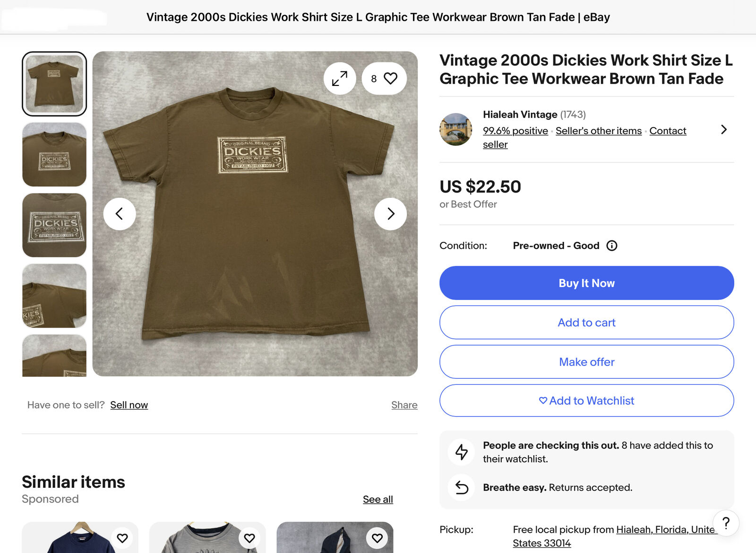This screenshot has height=553, width=756.
Task: Favorite the first similar item
Action: coord(122,538)
